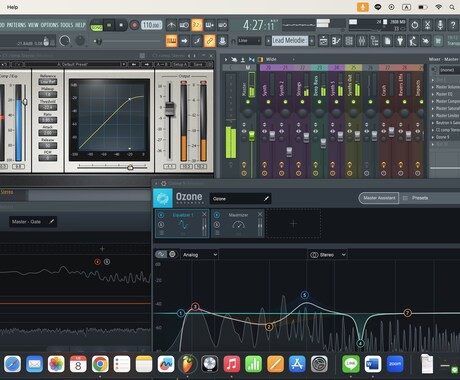Open the Music app in the Dock

[x=232, y=364]
